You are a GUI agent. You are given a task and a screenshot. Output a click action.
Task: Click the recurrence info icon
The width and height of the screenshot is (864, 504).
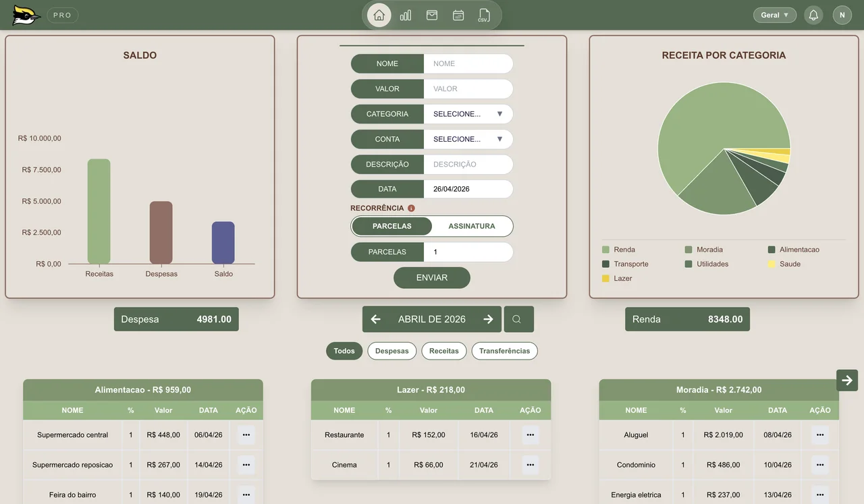tap(411, 208)
